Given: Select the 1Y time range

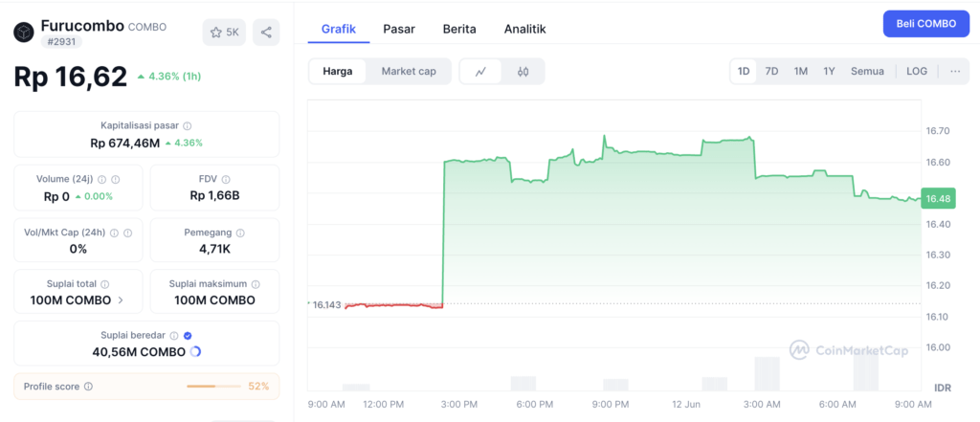Looking at the screenshot, I should click(829, 71).
